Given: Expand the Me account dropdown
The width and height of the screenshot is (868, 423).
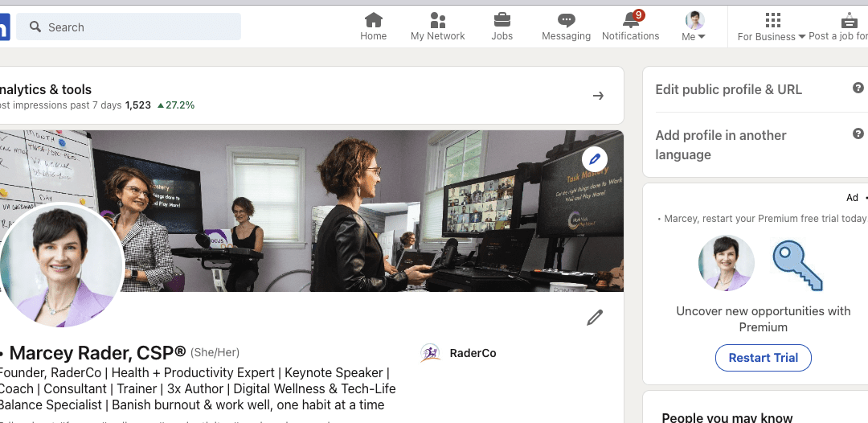Looking at the screenshot, I should (694, 27).
